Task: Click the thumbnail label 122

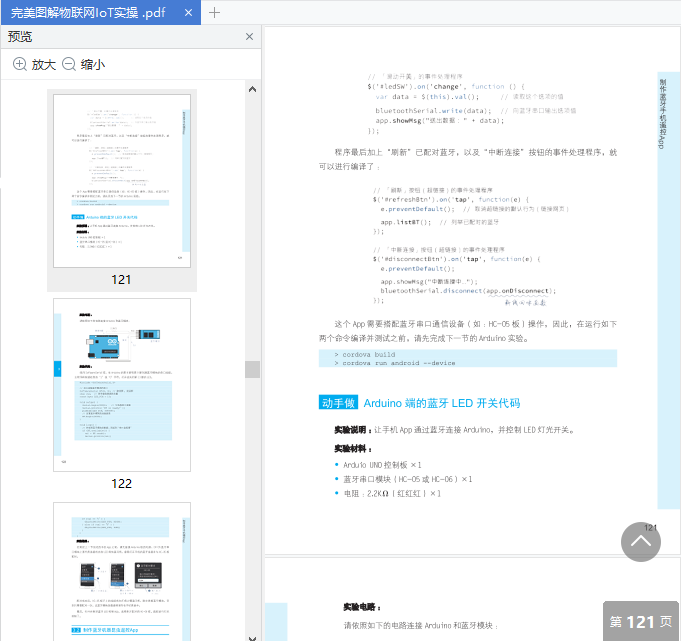Action: (121, 484)
